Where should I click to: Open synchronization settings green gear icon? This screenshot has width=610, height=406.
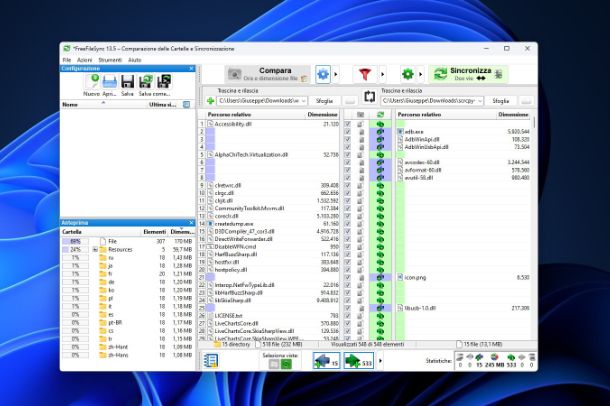point(407,74)
